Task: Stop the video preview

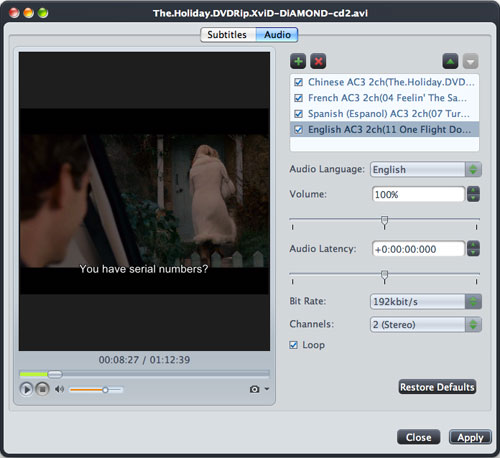Action: coord(42,389)
